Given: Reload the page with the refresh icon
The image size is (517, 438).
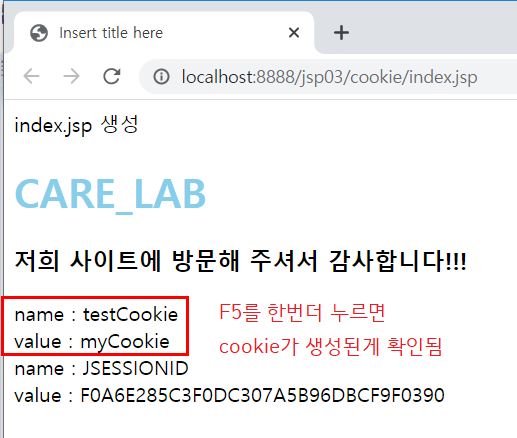Looking at the screenshot, I should pyautogui.click(x=111, y=76).
